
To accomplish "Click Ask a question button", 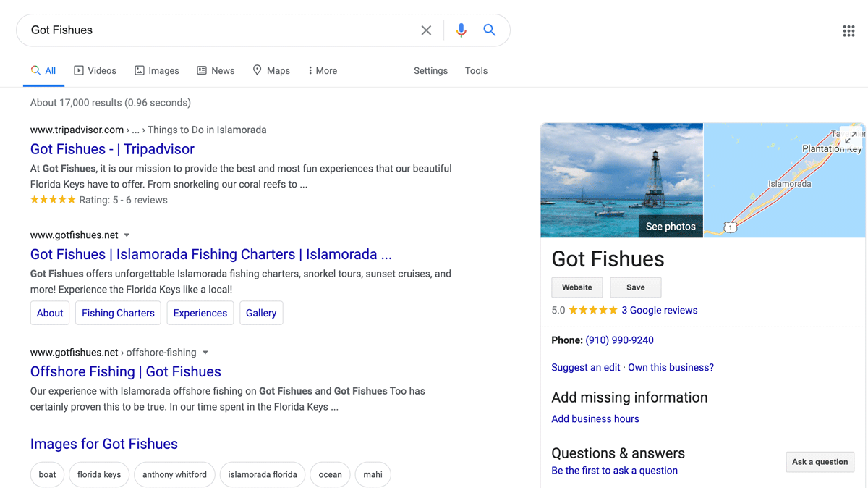I will (820, 462).
